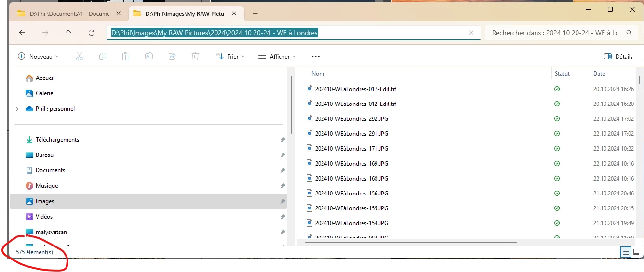Open Vidéos in the sidebar
The height and width of the screenshot is (272, 644).
coord(44,217)
